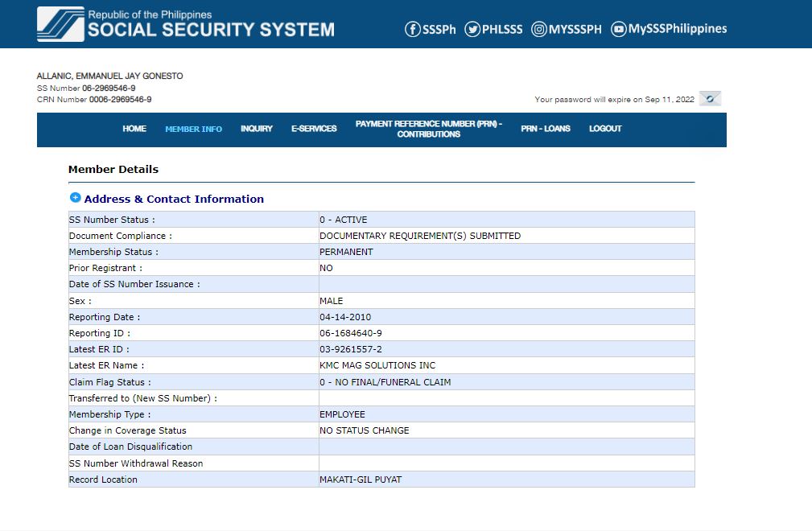
Task: Open Payment Reference Number (PRN) - Contributions
Action: (x=428, y=130)
